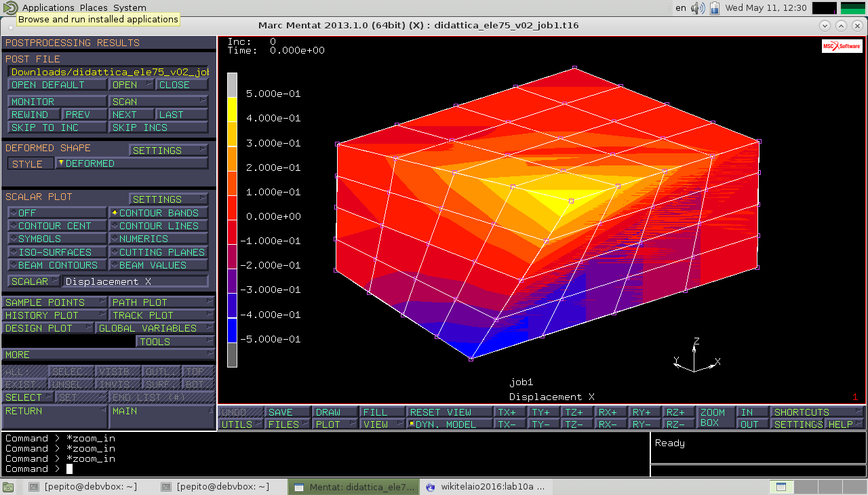The width and height of the screenshot is (868, 495).
Task: Open the SCALAR quantity selector
Action: (x=34, y=281)
